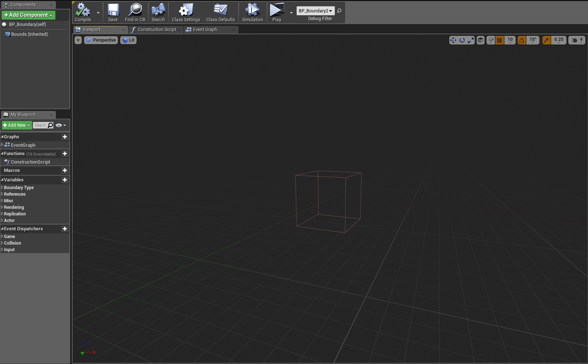
Task: Select the Components panel tab
Action: pos(28,5)
